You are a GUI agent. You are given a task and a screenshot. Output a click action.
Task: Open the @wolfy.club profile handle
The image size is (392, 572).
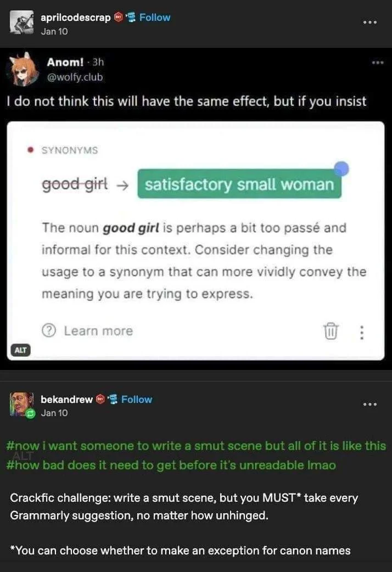pos(75,77)
